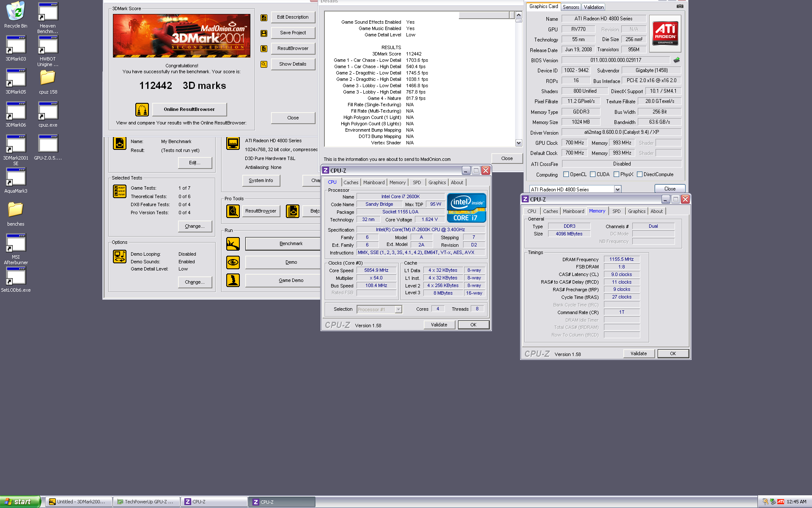Click the ATI tray icon
812x508 pixels.
pyautogui.click(x=781, y=502)
